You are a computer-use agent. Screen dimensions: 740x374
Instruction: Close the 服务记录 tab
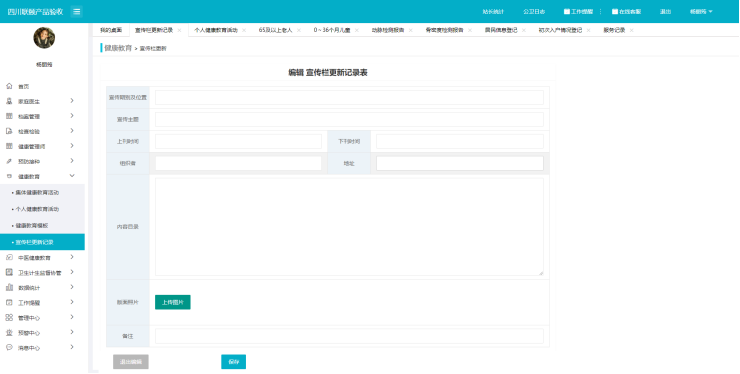tap(631, 30)
